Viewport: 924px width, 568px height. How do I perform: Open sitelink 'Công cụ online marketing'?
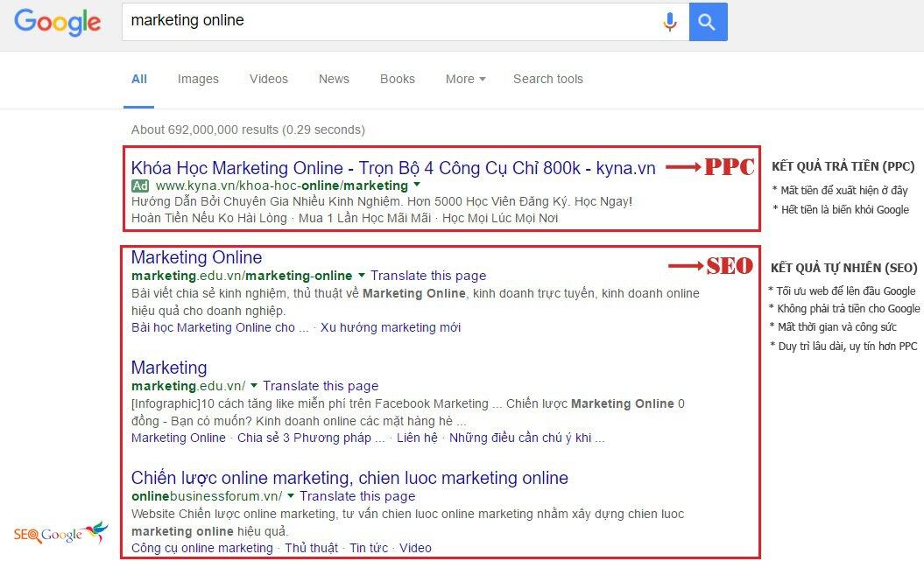point(202,548)
